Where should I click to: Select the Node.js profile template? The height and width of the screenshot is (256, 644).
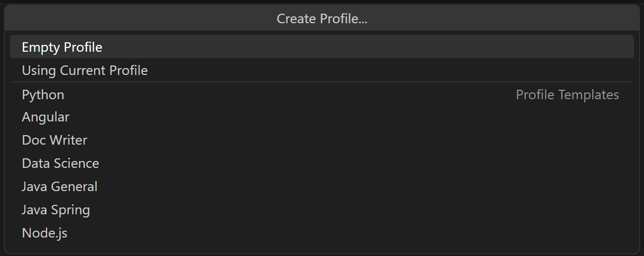pos(45,233)
